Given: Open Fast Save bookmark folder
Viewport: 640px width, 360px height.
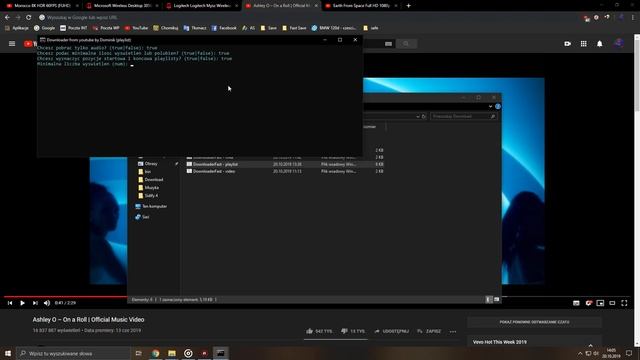Looking at the screenshot, I should click(294, 28).
